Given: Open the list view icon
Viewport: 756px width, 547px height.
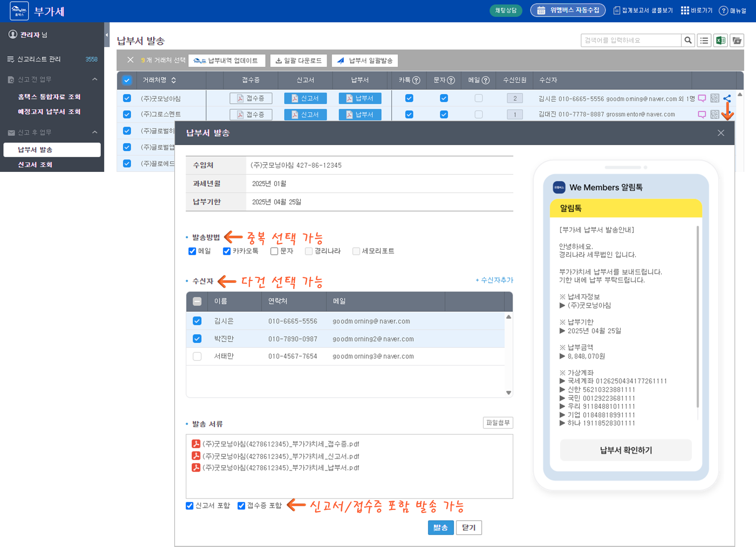Looking at the screenshot, I should coord(704,40).
